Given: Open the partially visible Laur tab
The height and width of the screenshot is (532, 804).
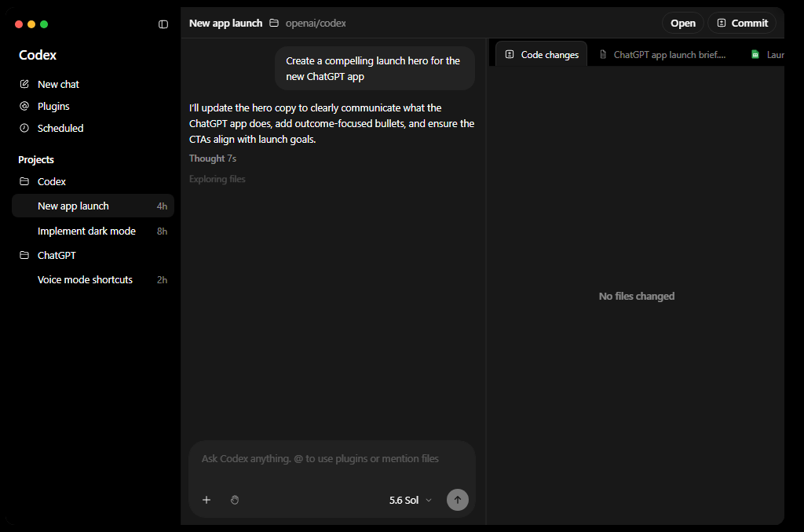Looking at the screenshot, I should [767, 54].
